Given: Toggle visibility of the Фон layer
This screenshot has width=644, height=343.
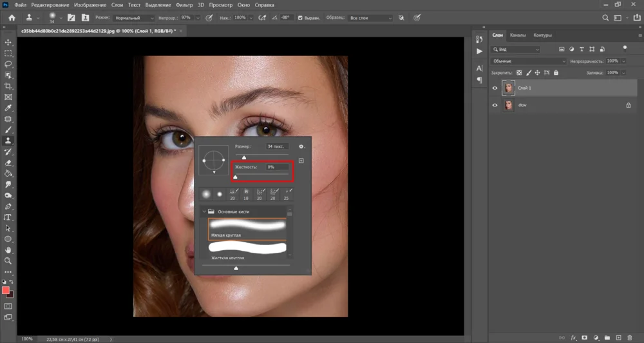Looking at the screenshot, I should click(x=495, y=105).
